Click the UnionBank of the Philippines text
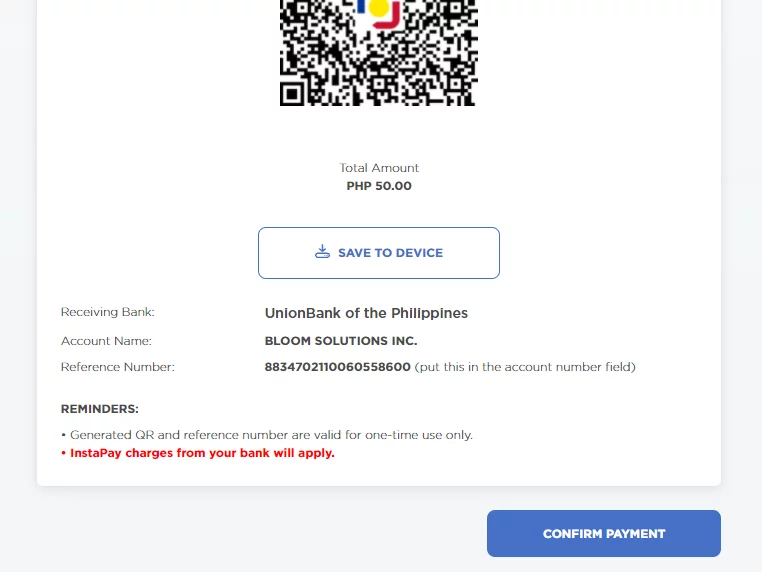 [366, 313]
